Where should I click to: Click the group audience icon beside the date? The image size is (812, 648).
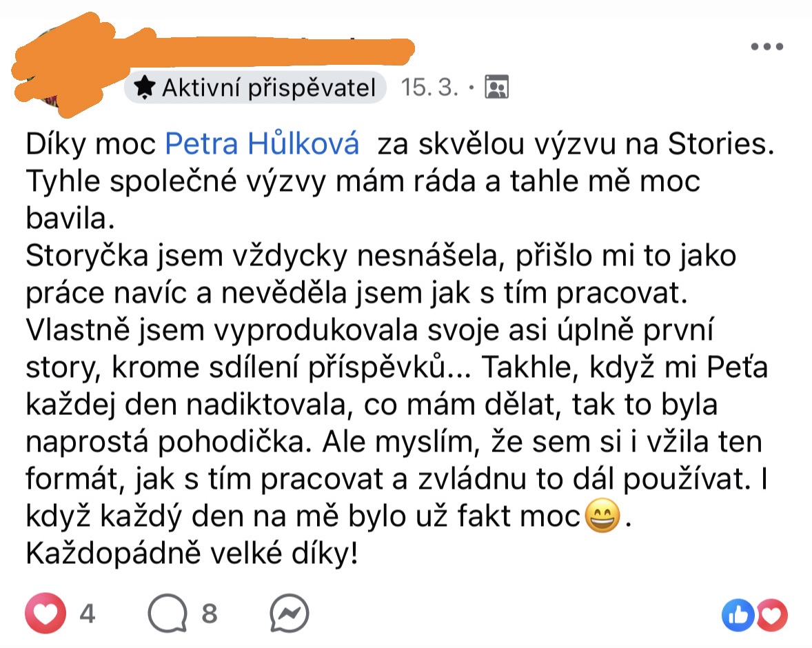coord(496,88)
